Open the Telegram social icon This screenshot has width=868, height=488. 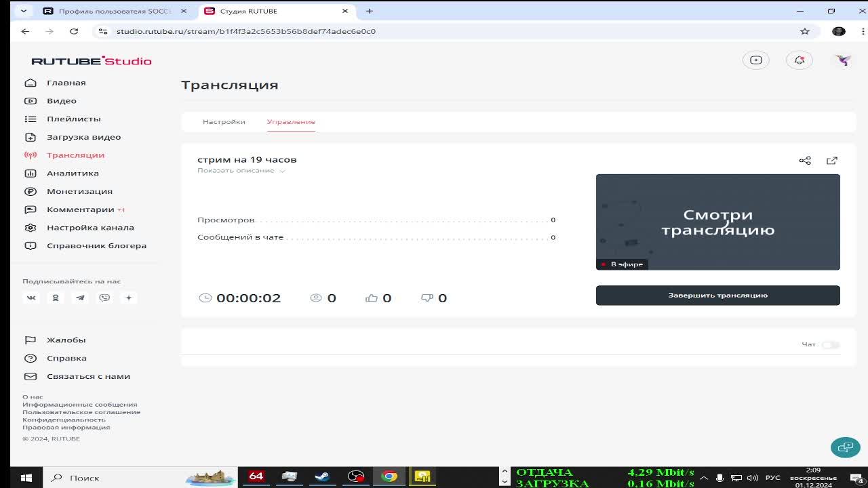pyautogui.click(x=80, y=298)
